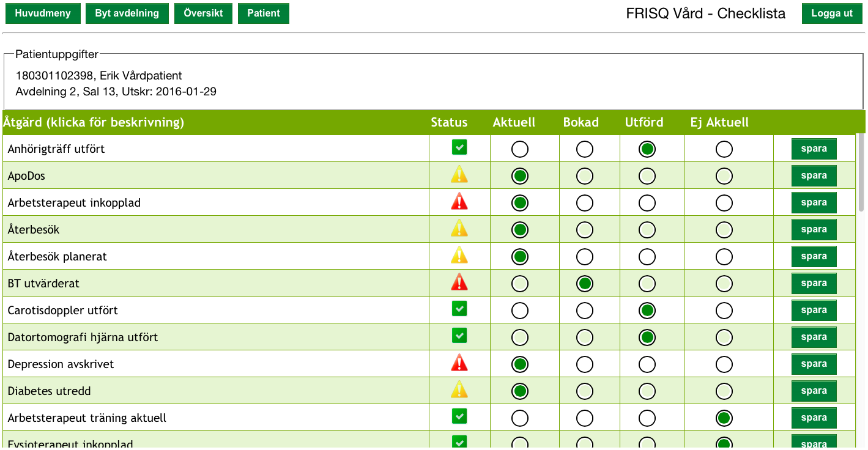868x450 pixels.
Task: Open description for BT utvärderat
Action: click(43, 283)
